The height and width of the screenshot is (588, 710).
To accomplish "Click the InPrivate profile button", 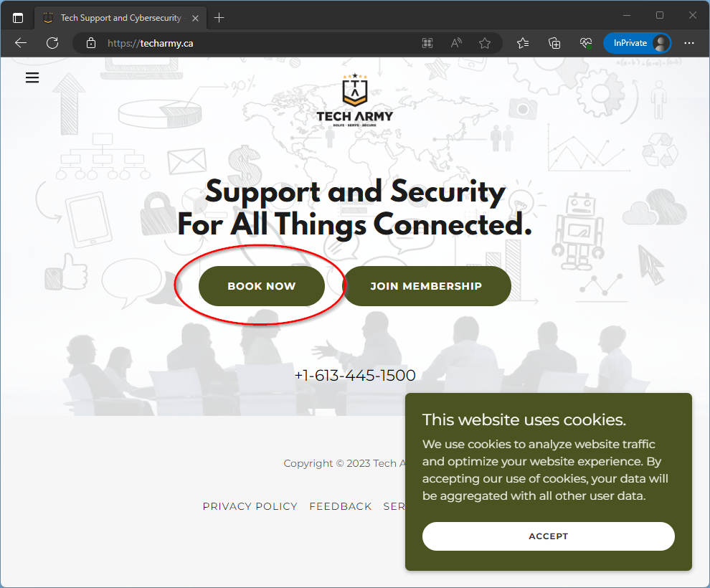I will 638,43.
